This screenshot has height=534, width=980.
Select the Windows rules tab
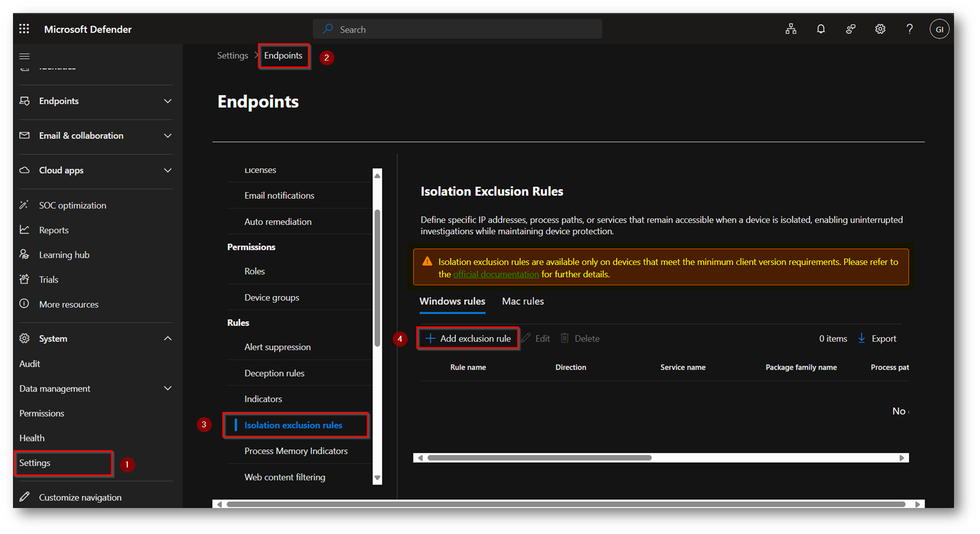click(x=452, y=301)
